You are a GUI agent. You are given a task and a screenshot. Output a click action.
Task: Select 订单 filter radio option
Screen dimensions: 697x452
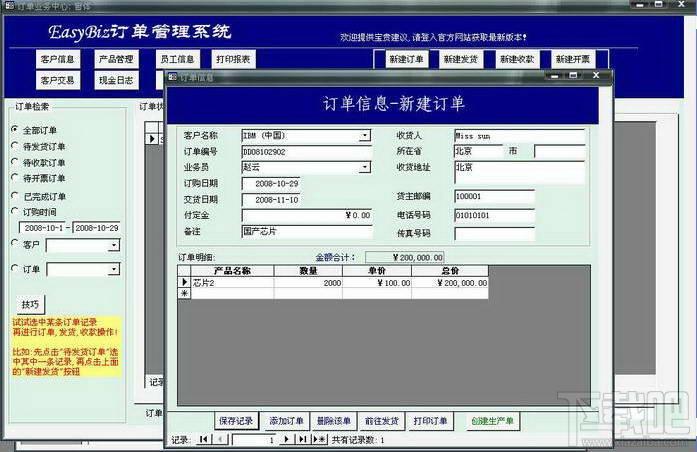pyautogui.click(x=15, y=268)
